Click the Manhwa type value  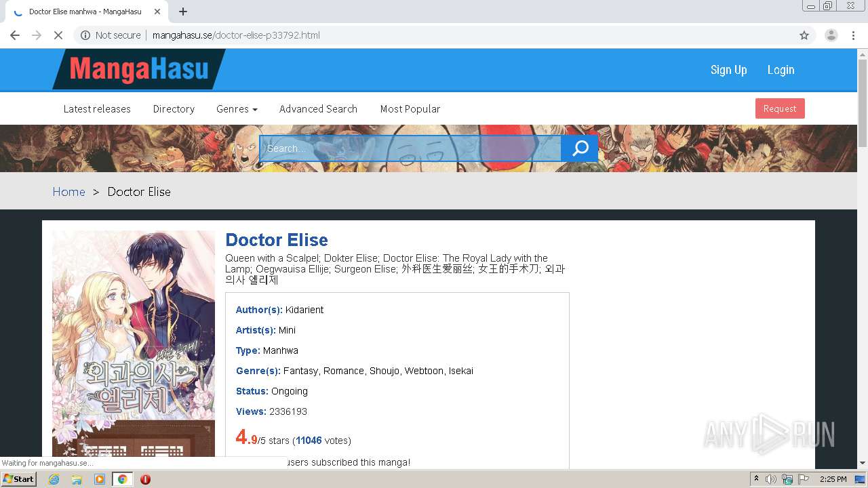coord(281,350)
